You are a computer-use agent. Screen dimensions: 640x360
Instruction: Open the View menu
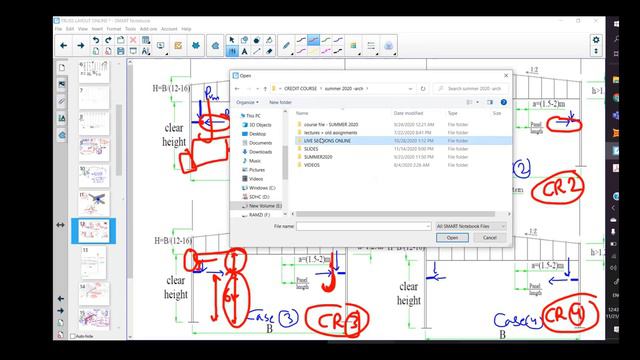[83, 29]
